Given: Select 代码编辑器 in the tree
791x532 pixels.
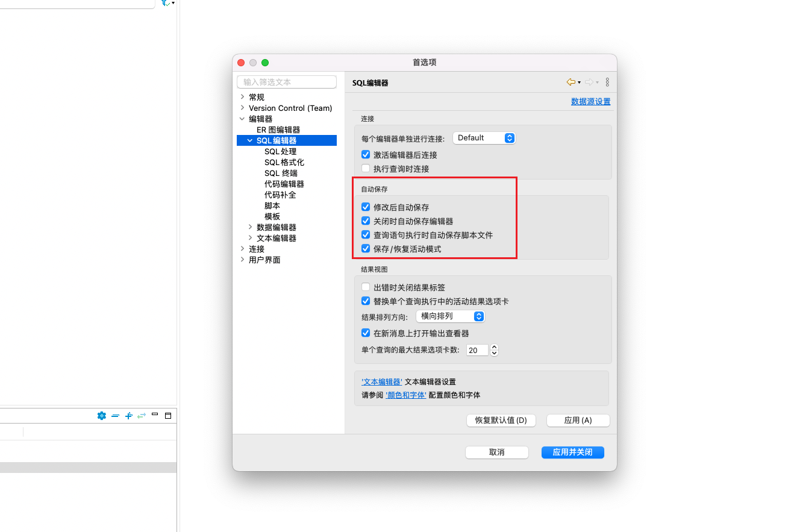Looking at the screenshot, I should click(284, 184).
